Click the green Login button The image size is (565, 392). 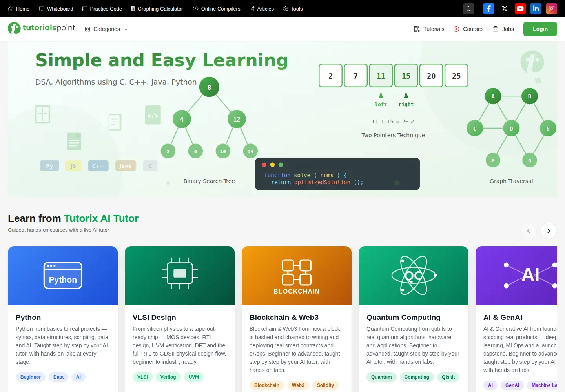coord(540,29)
